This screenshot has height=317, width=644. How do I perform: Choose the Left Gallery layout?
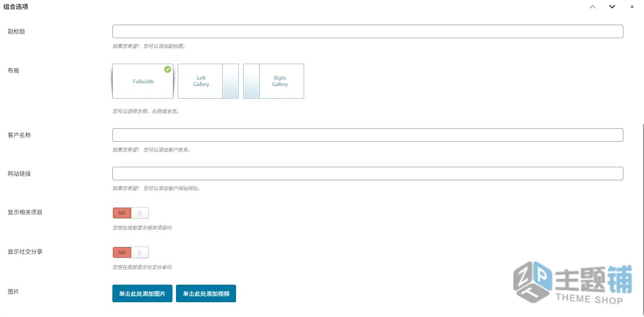(208, 81)
